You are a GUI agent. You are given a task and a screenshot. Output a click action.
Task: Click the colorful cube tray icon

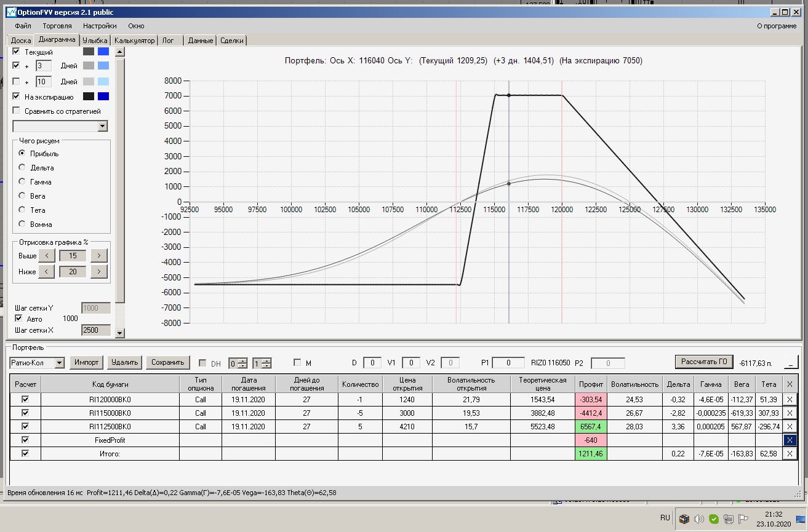pos(684,519)
